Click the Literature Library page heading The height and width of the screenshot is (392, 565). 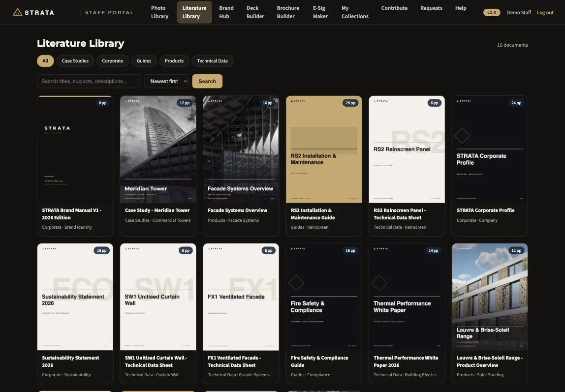(x=80, y=43)
